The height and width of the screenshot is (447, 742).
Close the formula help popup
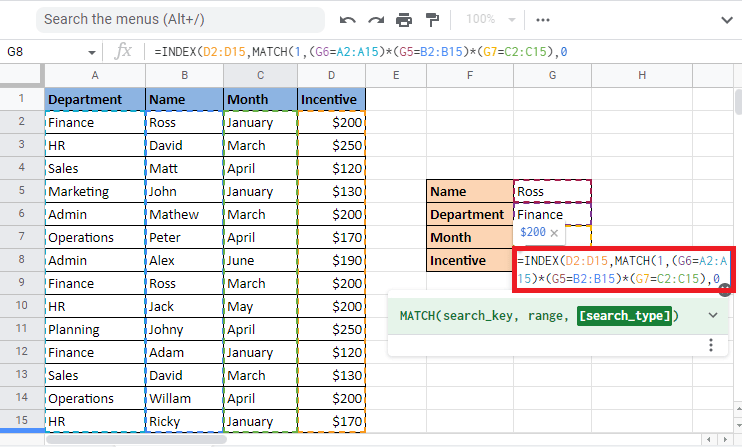722,288
